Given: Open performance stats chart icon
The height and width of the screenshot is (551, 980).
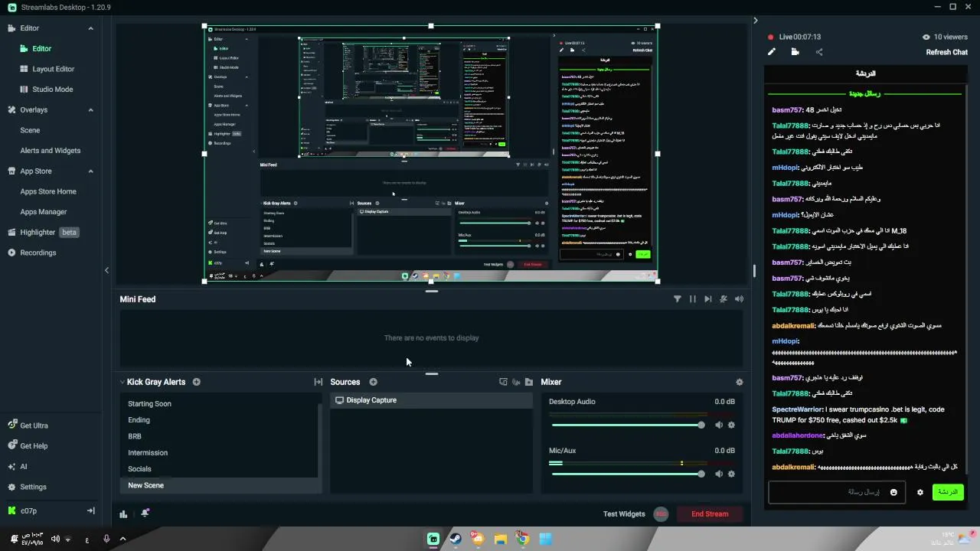Looking at the screenshot, I should (123, 514).
